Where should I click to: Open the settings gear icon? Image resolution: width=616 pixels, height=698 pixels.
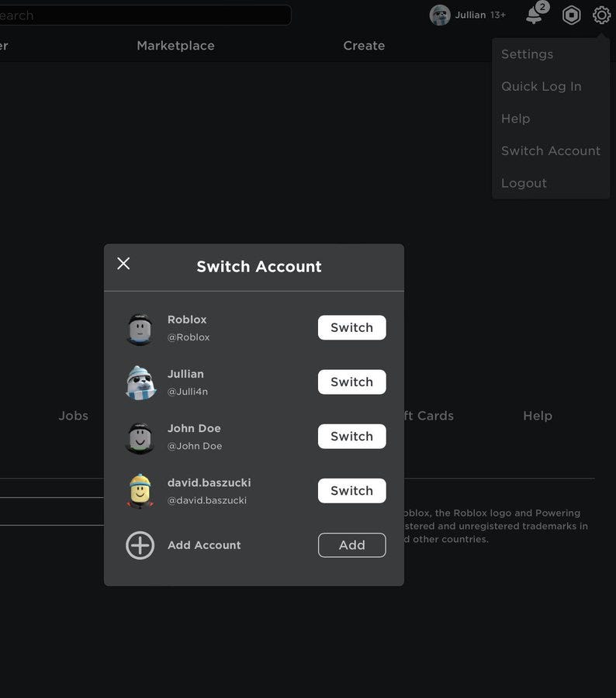tap(601, 16)
